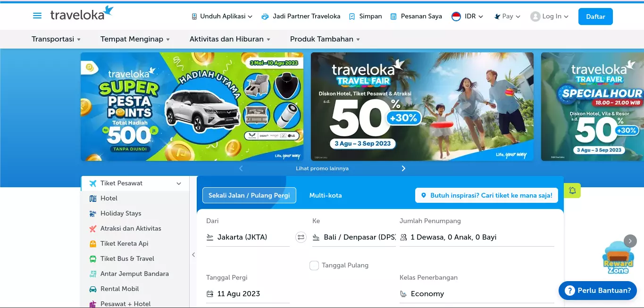Show the next promo banner arrow
The image size is (644, 308).
click(x=403, y=168)
